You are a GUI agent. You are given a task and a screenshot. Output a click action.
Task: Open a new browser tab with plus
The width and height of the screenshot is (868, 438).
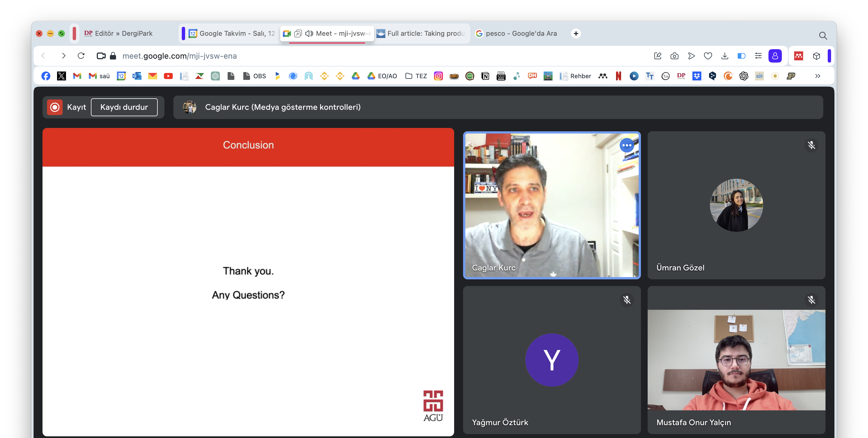(576, 33)
